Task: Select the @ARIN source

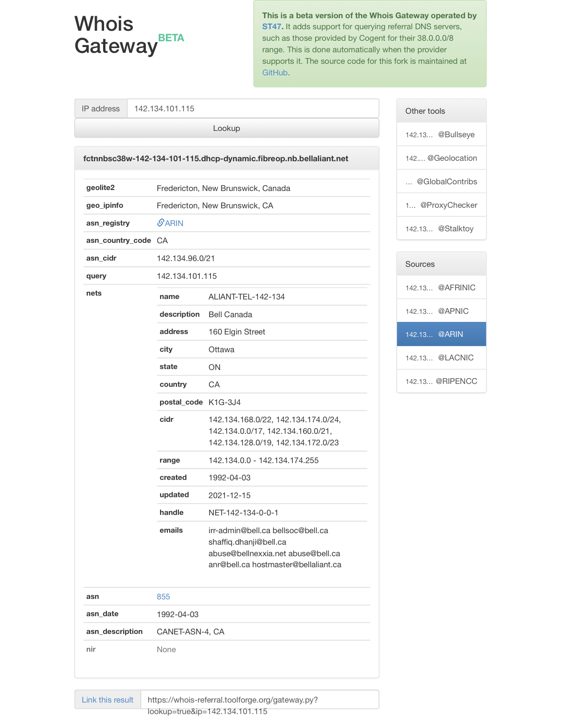Action: 442,334
